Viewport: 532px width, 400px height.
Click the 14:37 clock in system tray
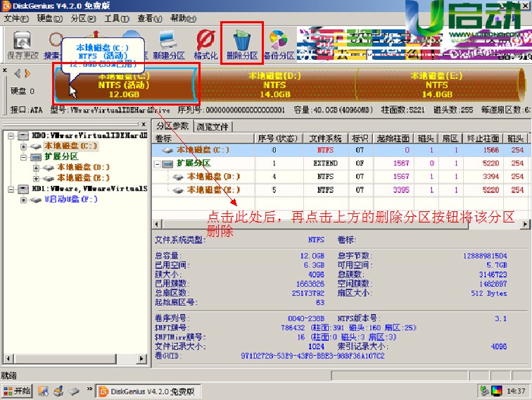coord(516,391)
